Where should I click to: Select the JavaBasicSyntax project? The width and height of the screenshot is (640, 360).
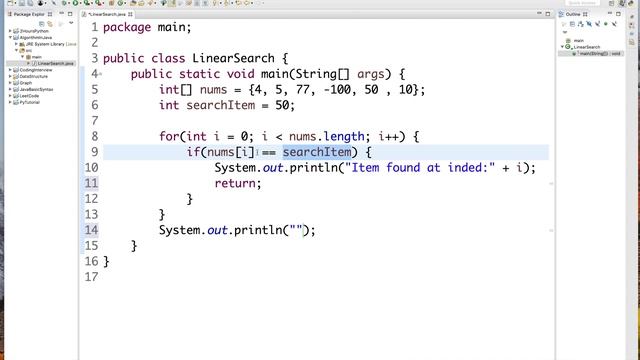tap(33, 89)
